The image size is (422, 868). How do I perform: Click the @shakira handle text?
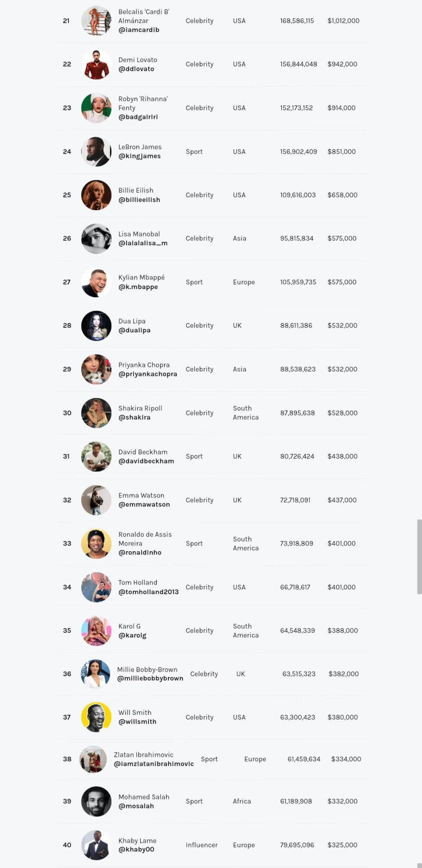coord(135,418)
